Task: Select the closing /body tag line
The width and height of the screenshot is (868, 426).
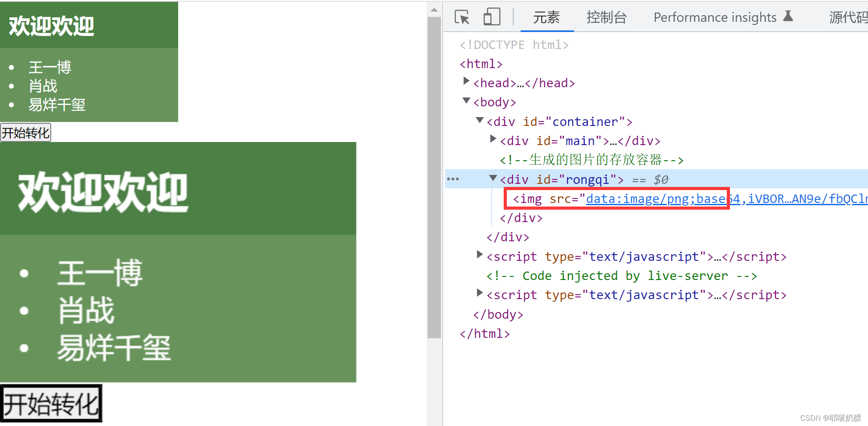Action: point(498,315)
